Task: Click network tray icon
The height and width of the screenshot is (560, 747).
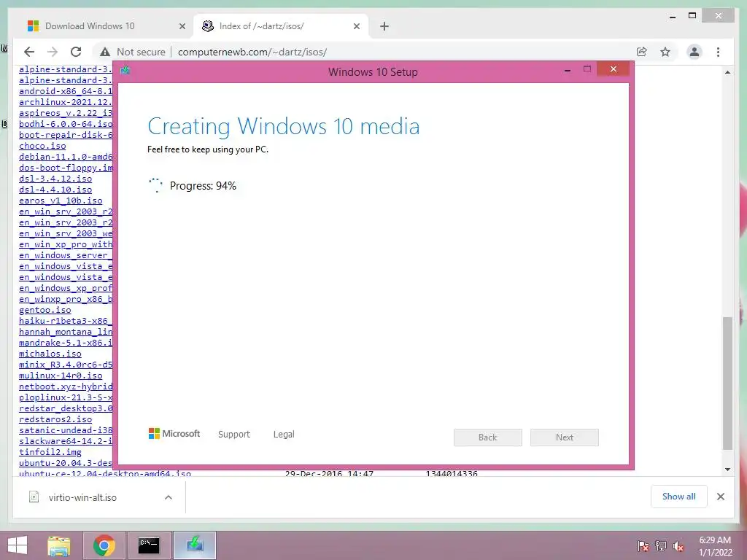Action: tap(661, 545)
